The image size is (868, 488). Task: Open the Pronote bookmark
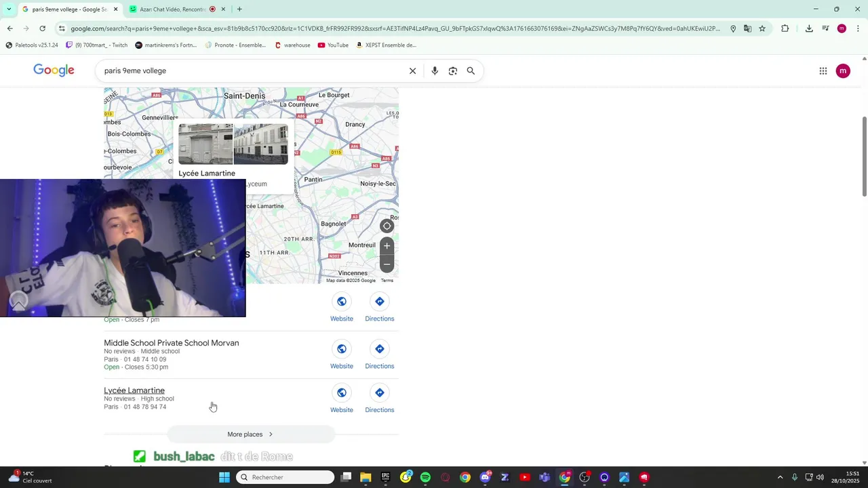tap(235, 45)
